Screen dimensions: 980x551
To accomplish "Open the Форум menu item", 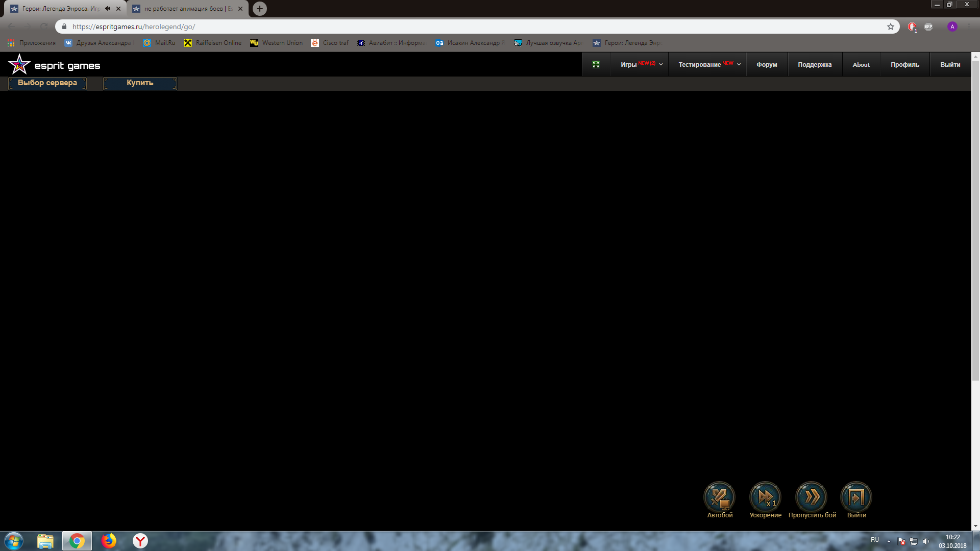I will click(767, 64).
